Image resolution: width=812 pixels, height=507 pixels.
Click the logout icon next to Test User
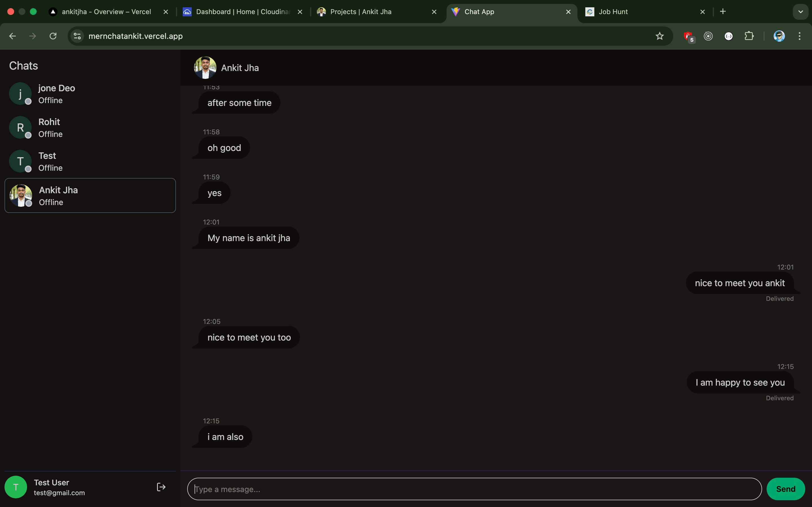click(x=161, y=486)
